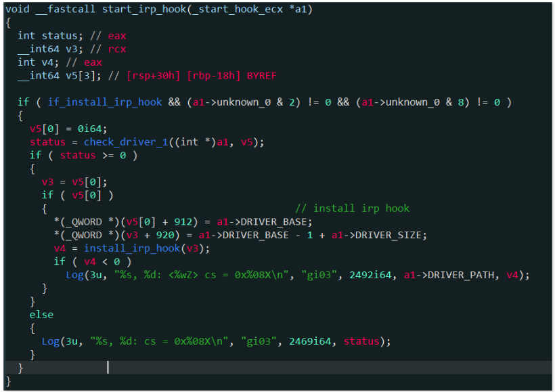Image resolution: width=555 pixels, height=392 pixels.
Task: Click the else keyword
Action: tap(41, 314)
